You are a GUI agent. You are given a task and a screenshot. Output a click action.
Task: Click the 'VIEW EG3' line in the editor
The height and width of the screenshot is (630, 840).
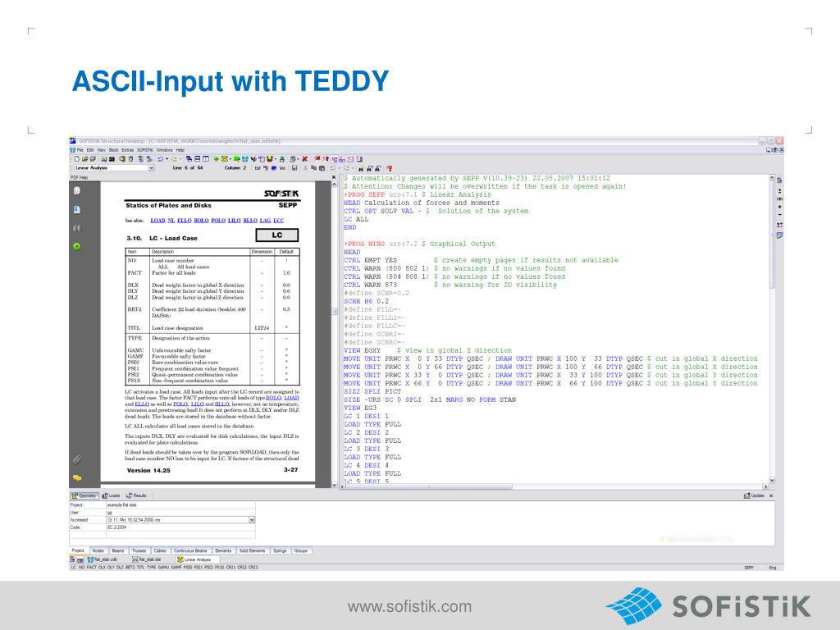click(360, 408)
